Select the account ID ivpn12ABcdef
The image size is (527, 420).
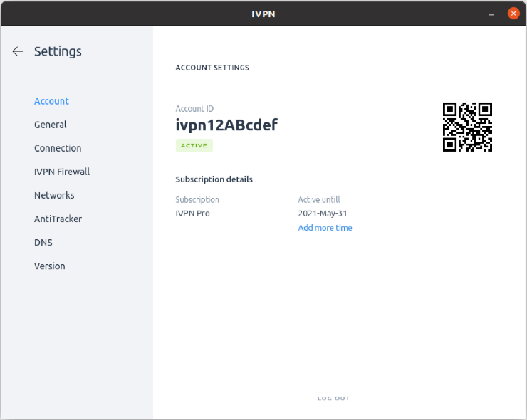point(226,125)
